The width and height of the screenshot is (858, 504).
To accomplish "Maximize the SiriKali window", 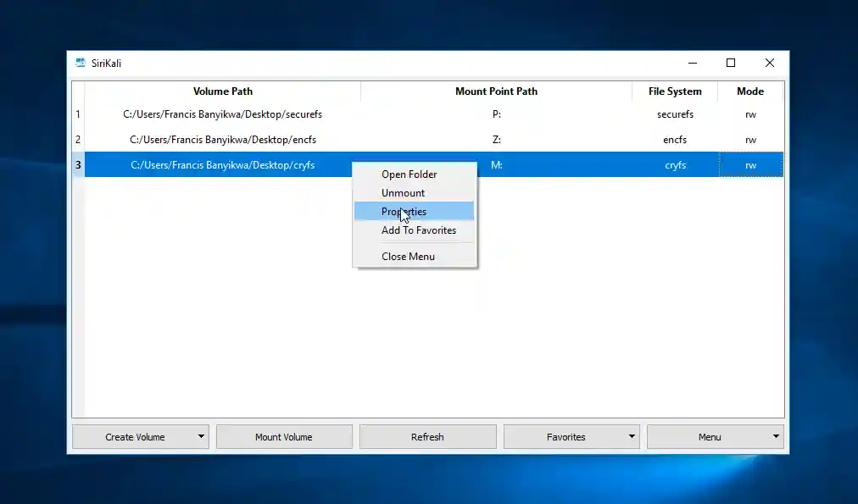I will tap(731, 64).
